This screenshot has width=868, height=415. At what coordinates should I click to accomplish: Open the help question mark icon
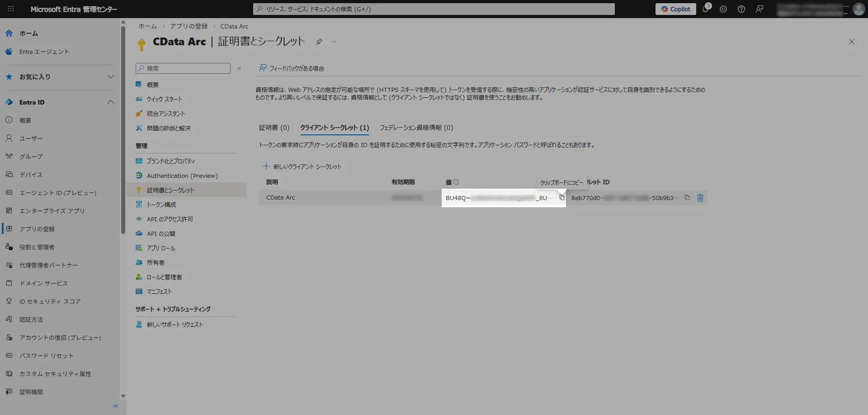click(741, 9)
